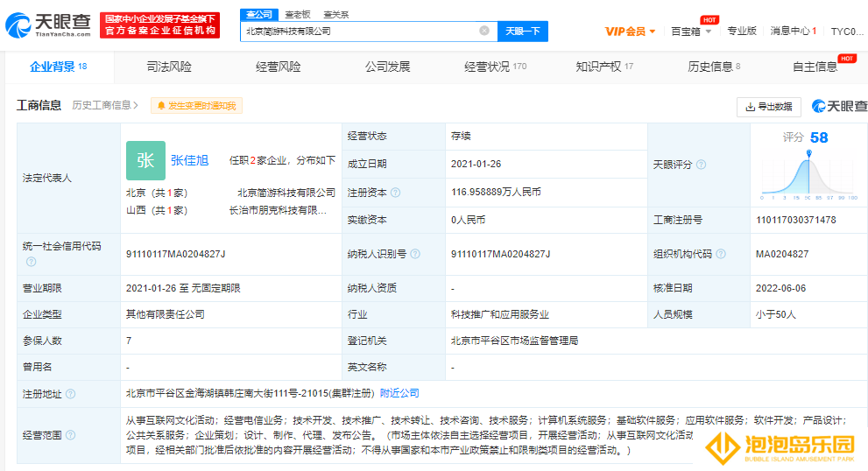Click 发生变更时通知我 button
Image resolution: width=868 pixels, height=471 pixels.
coord(196,105)
